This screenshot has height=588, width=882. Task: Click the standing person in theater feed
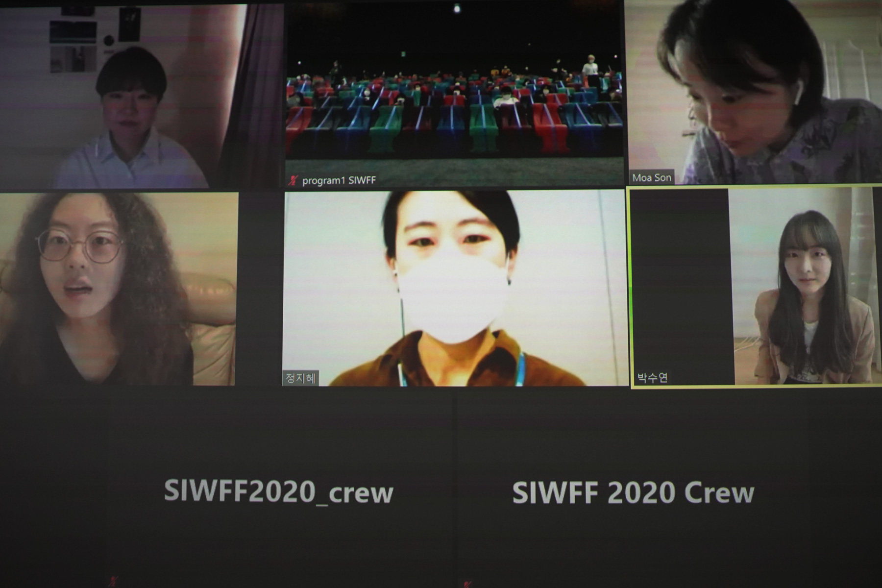[x=590, y=69]
